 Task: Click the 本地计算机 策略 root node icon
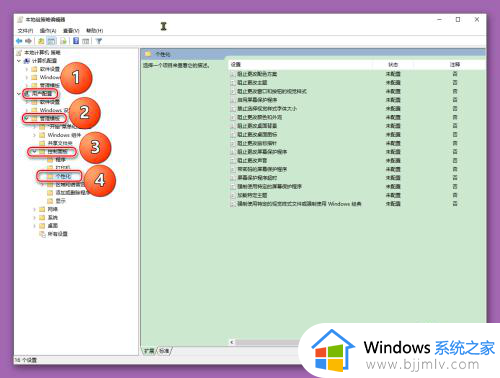(x=19, y=53)
